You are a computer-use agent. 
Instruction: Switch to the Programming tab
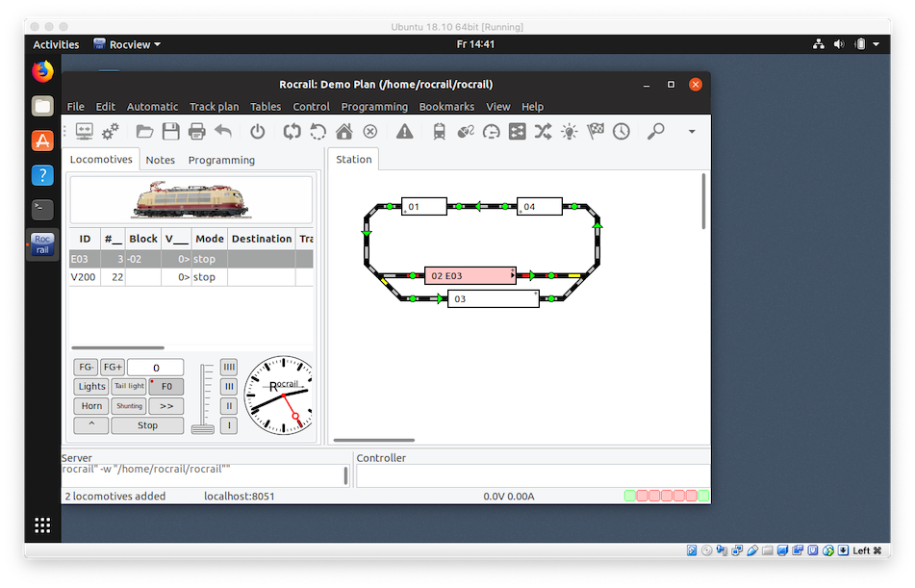(x=221, y=160)
